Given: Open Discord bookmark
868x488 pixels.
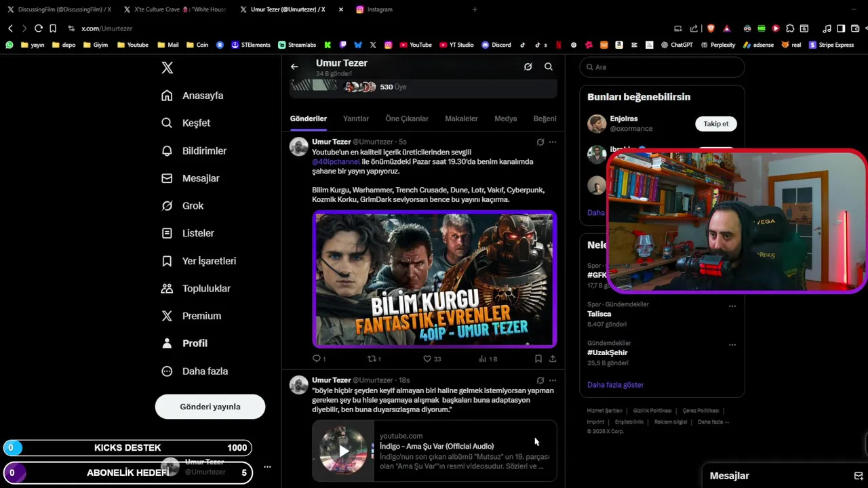Looking at the screenshot, I should (x=496, y=45).
